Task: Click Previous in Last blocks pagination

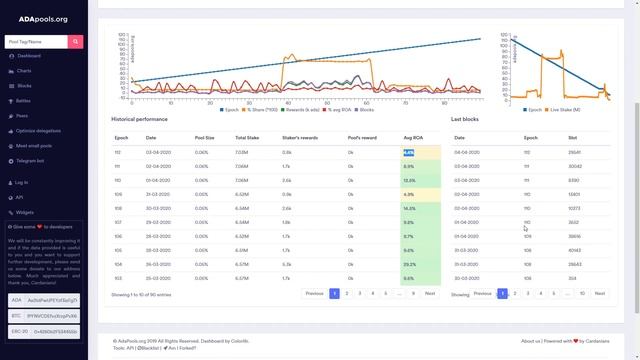Action: [x=482, y=293]
